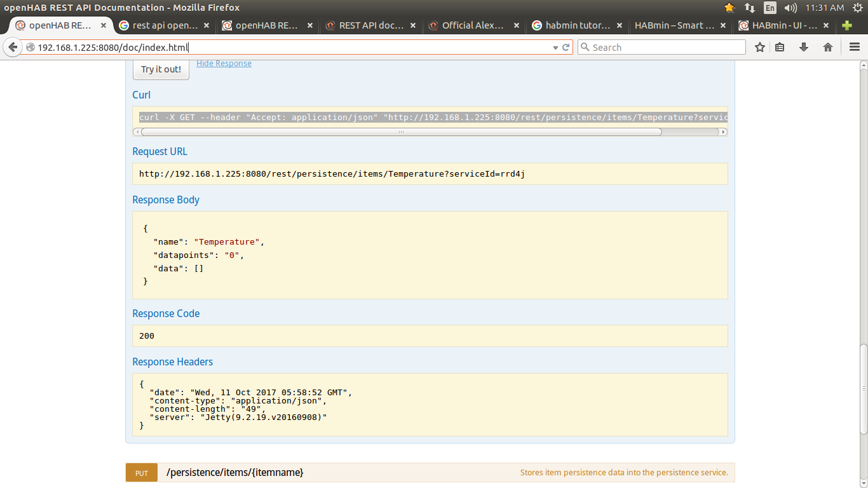The width and height of the screenshot is (868, 488).
Task: Open URL history dropdown in address bar
Action: pyautogui.click(x=555, y=48)
